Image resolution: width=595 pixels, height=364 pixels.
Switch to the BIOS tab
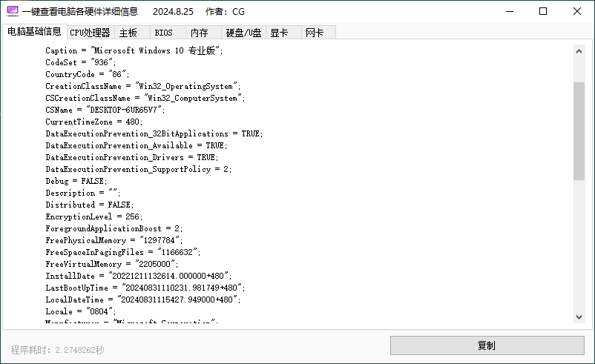click(163, 33)
